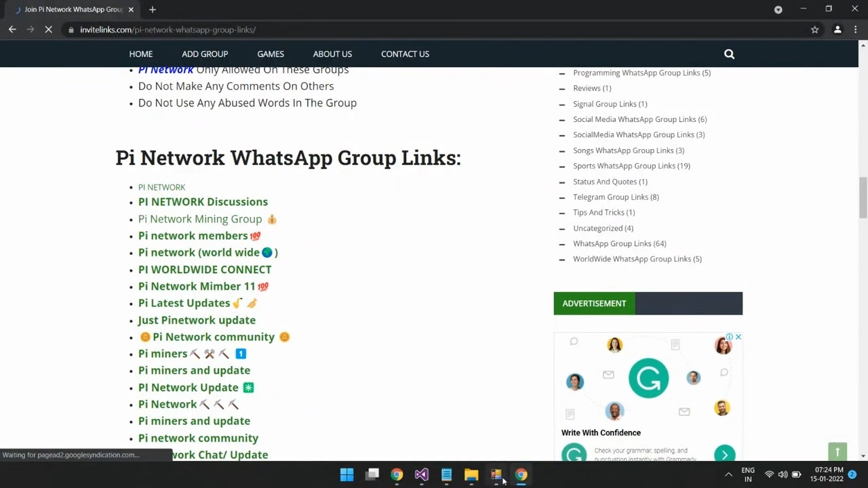Open ENG IN language switcher

click(748, 474)
